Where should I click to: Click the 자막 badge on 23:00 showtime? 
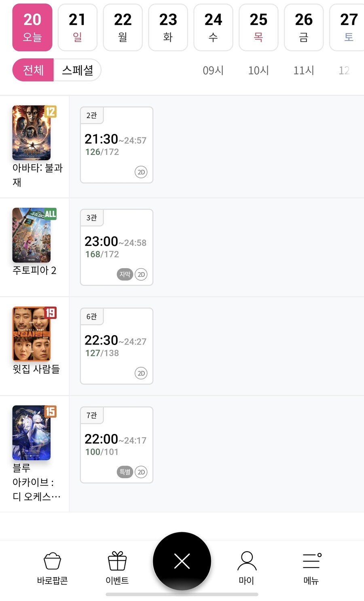point(125,274)
